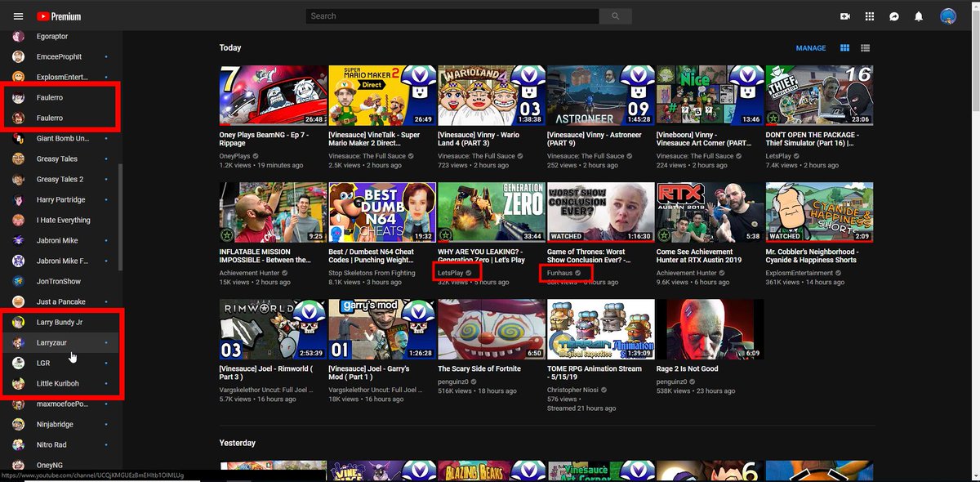Click the Just a Pancake avatar
The height and width of the screenshot is (482, 980).
click(18, 301)
